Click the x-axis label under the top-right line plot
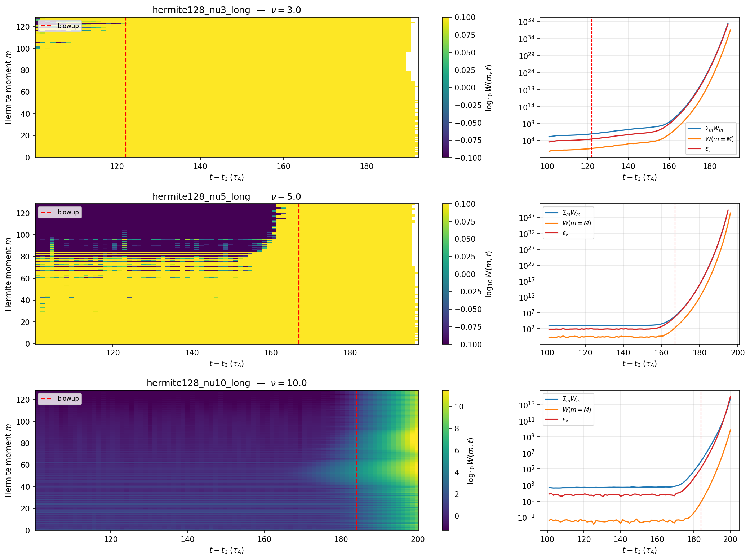 (640, 177)
